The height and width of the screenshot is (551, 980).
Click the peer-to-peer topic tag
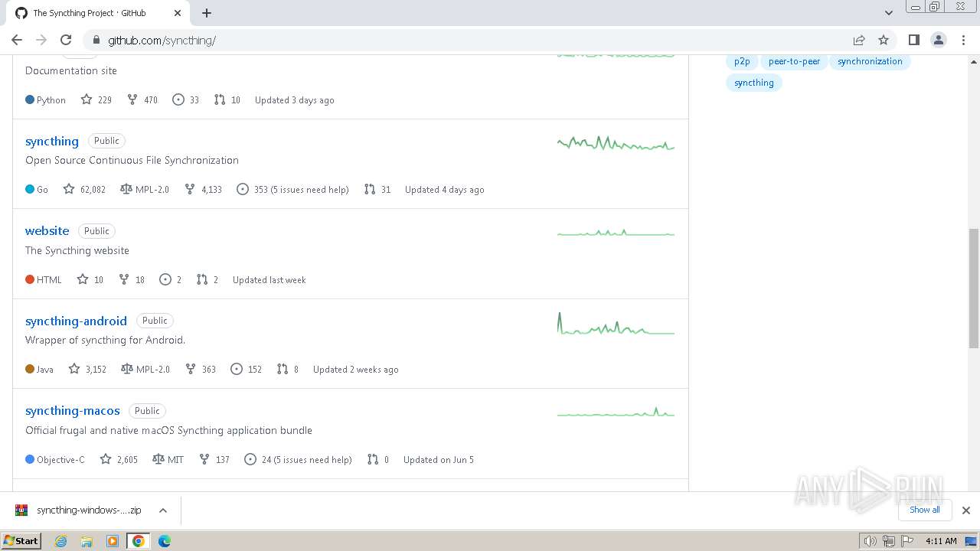coord(794,61)
